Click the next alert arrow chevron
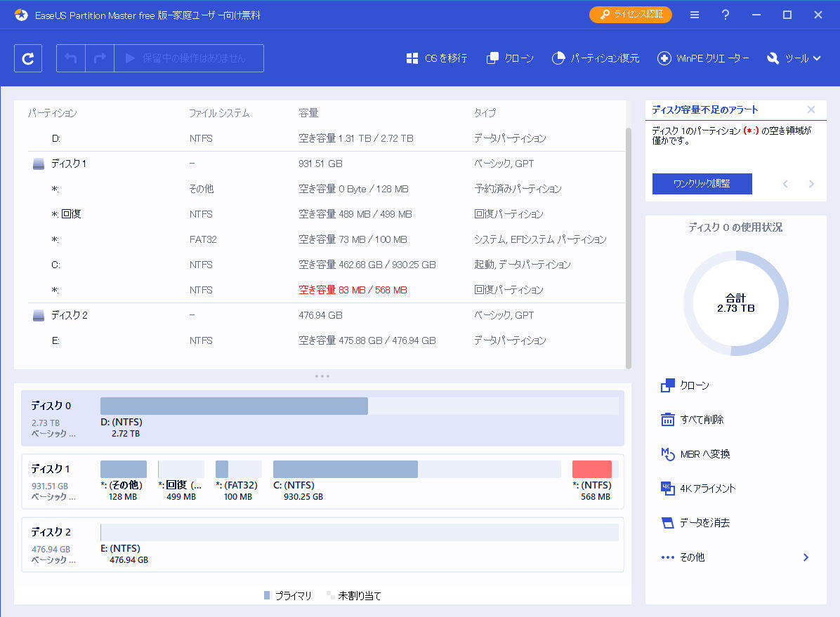This screenshot has height=617, width=840. tap(811, 183)
